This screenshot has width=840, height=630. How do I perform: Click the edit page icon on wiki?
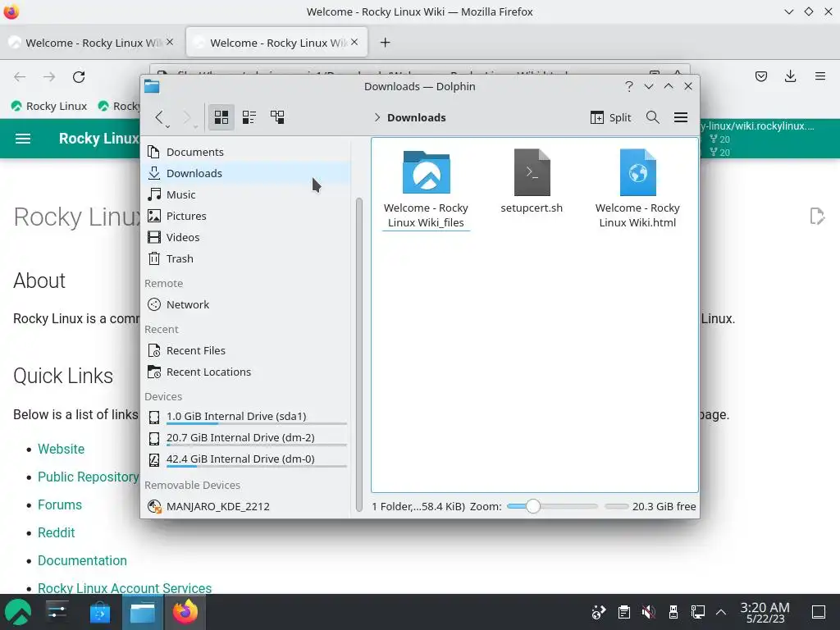tap(817, 217)
